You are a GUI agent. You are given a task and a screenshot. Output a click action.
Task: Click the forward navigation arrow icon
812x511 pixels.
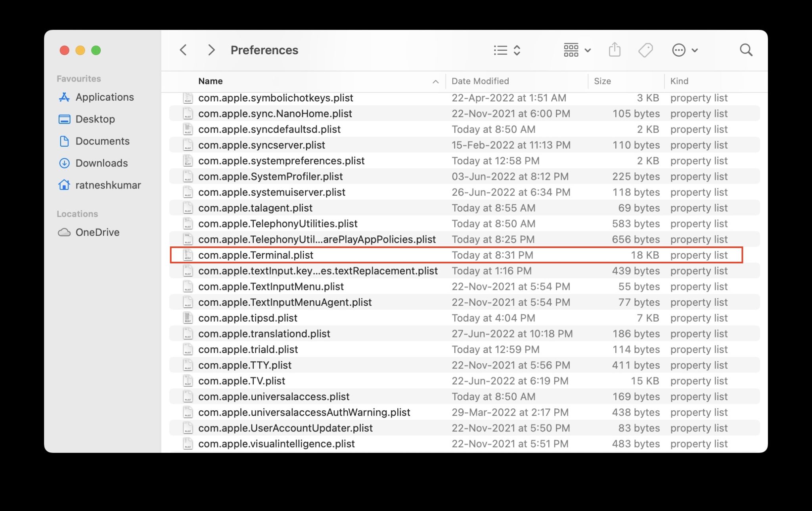click(211, 50)
